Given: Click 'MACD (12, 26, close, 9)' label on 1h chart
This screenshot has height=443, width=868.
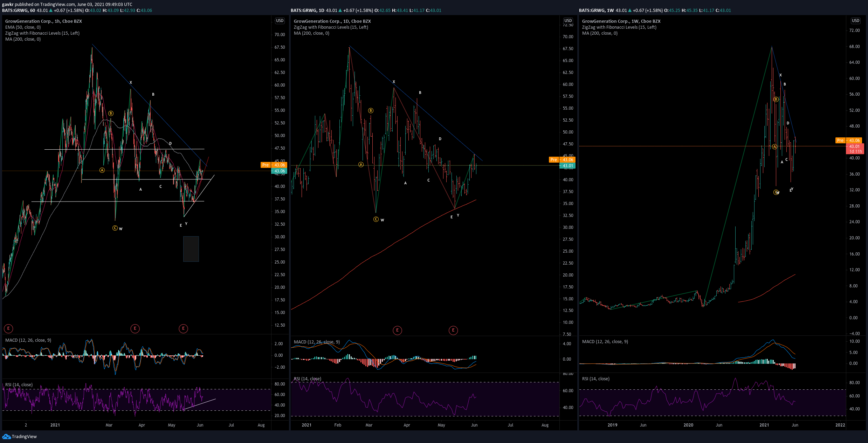Looking at the screenshot, I should point(28,340).
